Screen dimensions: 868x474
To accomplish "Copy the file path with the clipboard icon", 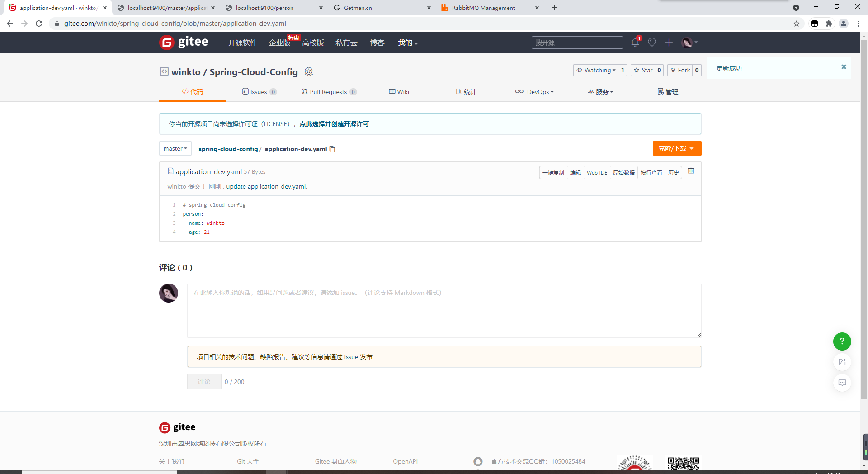I will click(332, 149).
